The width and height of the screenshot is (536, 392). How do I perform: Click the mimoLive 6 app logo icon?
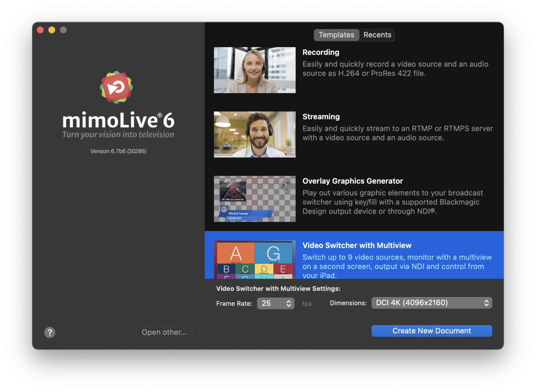(116, 87)
